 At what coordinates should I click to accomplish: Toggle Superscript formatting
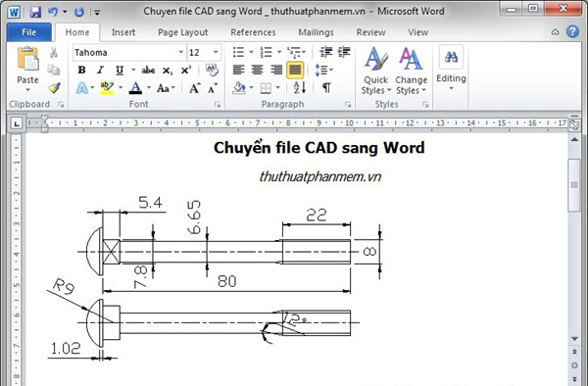pos(186,70)
